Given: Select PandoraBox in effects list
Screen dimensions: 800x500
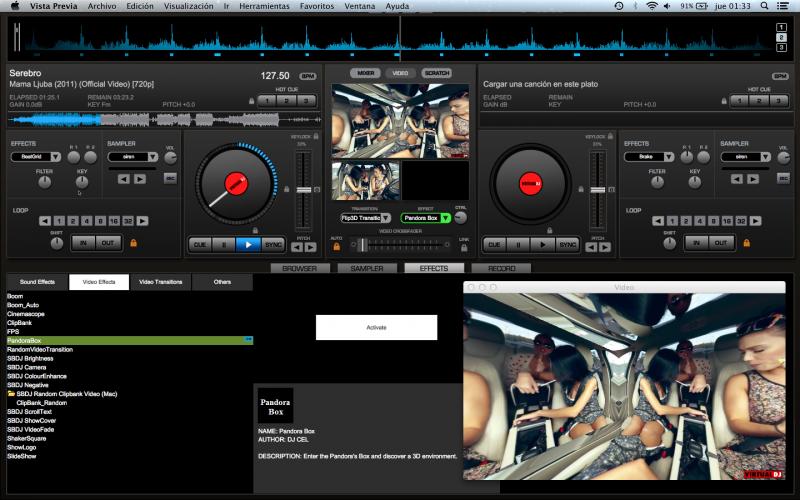Looking at the screenshot, I should click(x=130, y=340).
